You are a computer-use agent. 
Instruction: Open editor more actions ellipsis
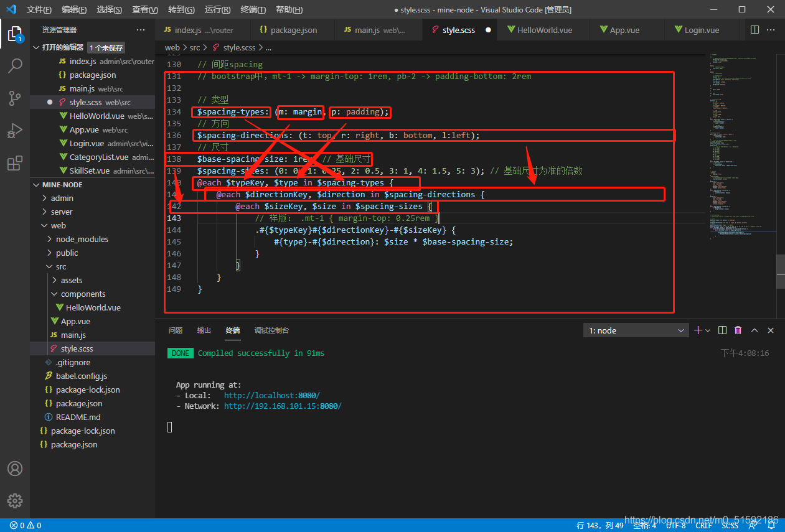pyautogui.click(x=772, y=30)
